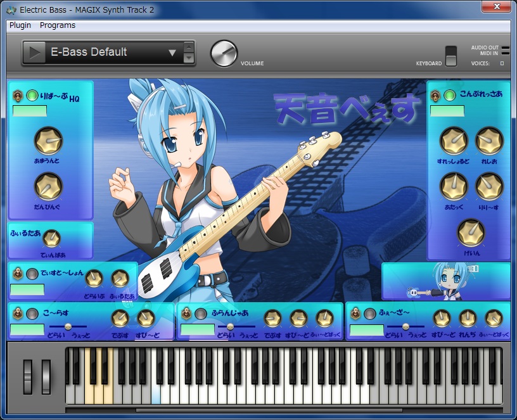Toggle the green こんぷれっさあ power LED

(449, 96)
